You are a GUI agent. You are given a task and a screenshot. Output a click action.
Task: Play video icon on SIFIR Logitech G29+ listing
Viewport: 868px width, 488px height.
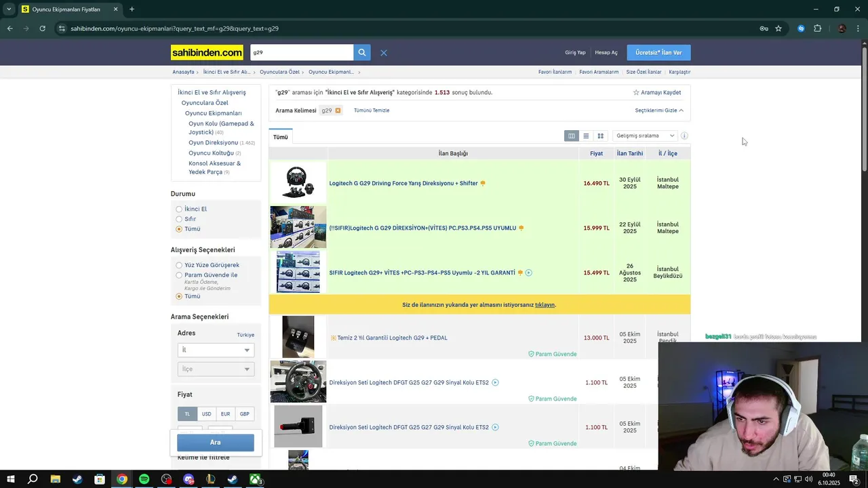coord(528,272)
